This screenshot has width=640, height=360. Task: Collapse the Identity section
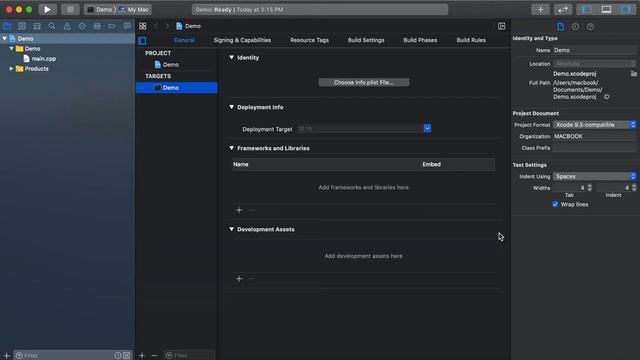(x=231, y=58)
